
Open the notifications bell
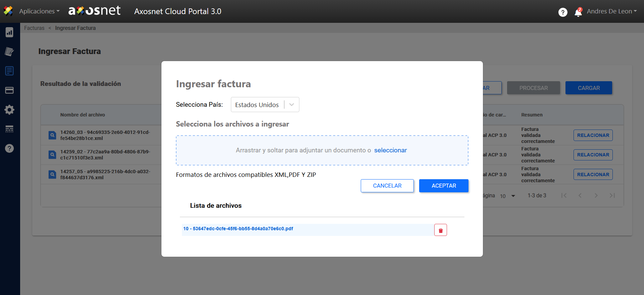click(578, 12)
